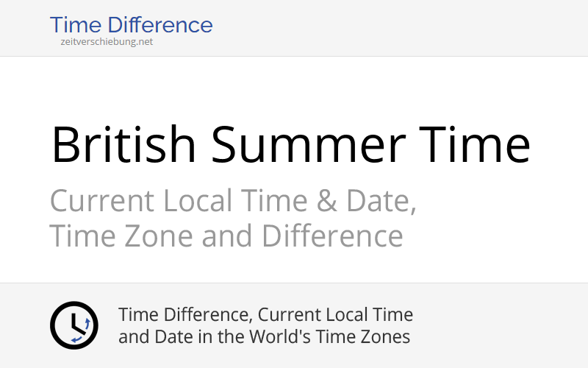Viewport: 588px width, 368px height.
Task: Click the "Time Zone and Difference" subtitle line
Action: pos(226,237)
